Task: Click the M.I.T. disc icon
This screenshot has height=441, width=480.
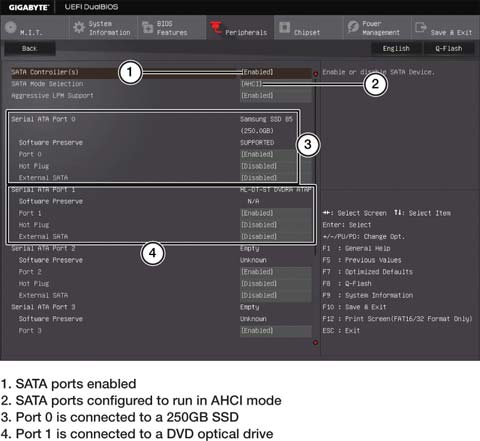Action: click(11, 28)
